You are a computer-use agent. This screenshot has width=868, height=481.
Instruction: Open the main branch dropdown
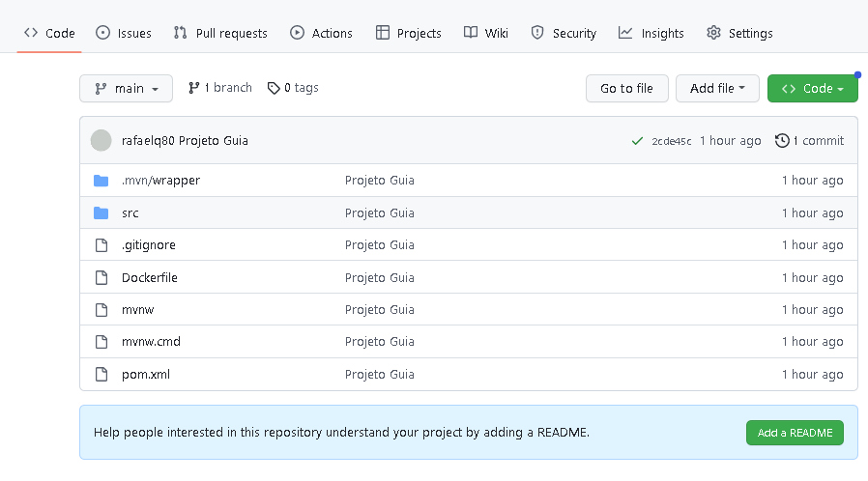pyautogui.click(x=126, y=89)
